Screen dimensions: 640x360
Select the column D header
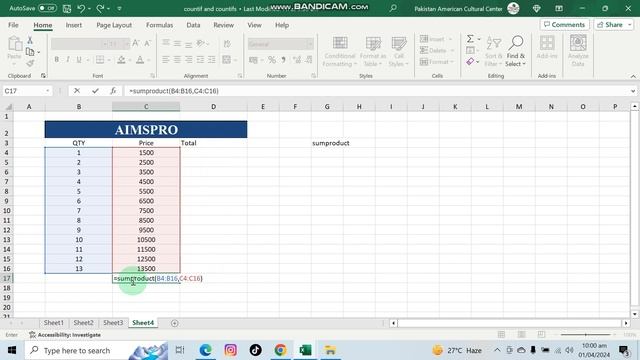[x=213, y=107]
